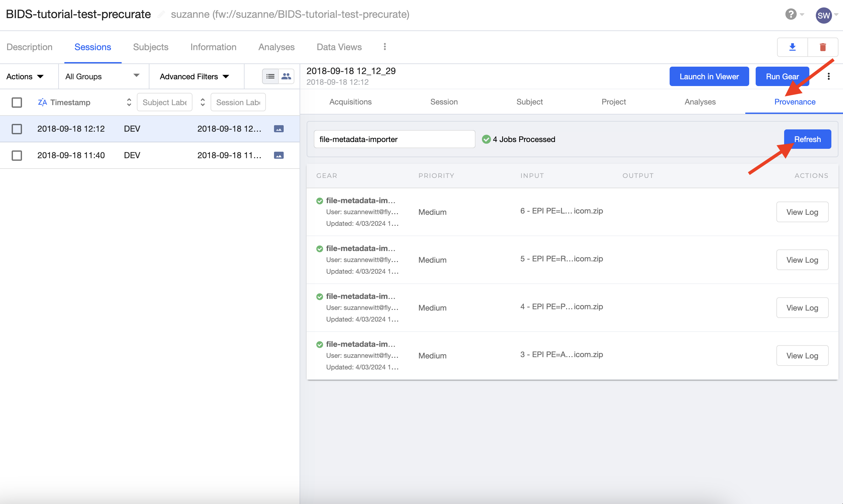View Log for 4 - EPI PE=P job
843x504 pixels.
(802, 308)
